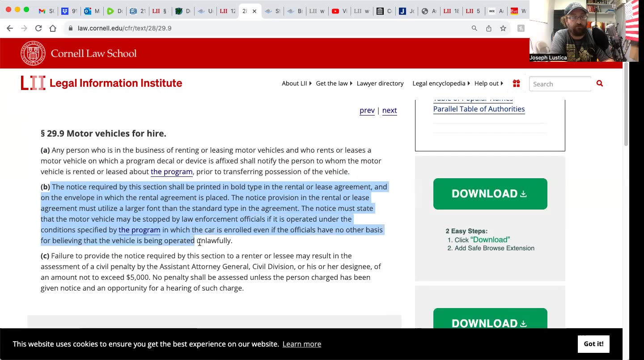Share this page using the share icon

[x=489, y=28]
